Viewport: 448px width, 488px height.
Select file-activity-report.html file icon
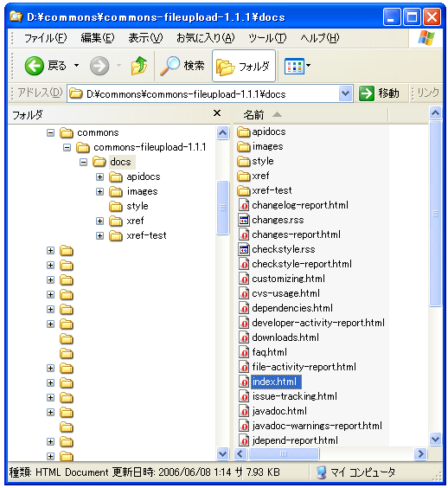(244, 367)
